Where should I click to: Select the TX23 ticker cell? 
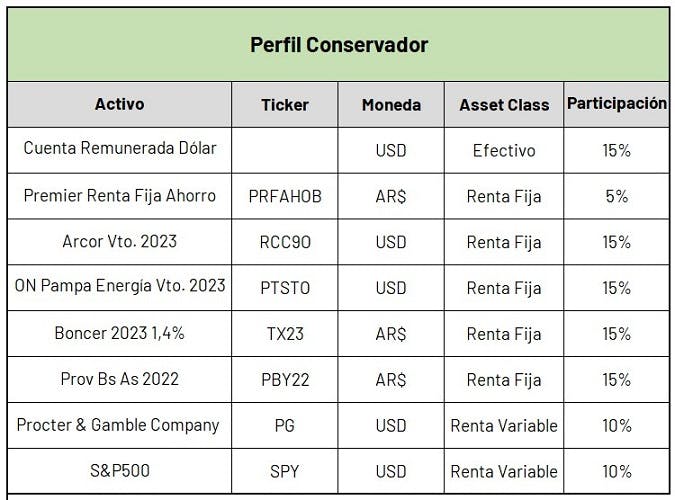click(x=285, y=334)
